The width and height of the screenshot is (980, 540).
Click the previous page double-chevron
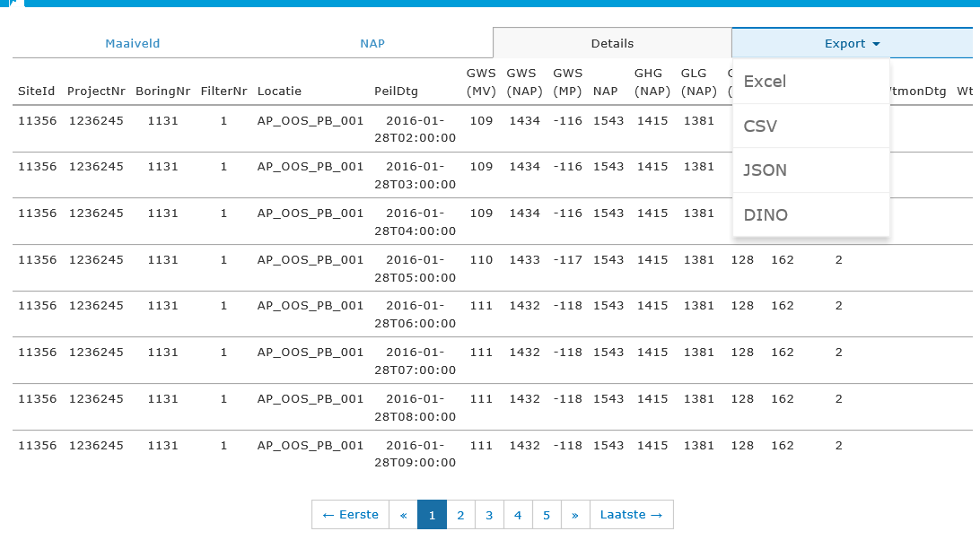pos(403,514)
